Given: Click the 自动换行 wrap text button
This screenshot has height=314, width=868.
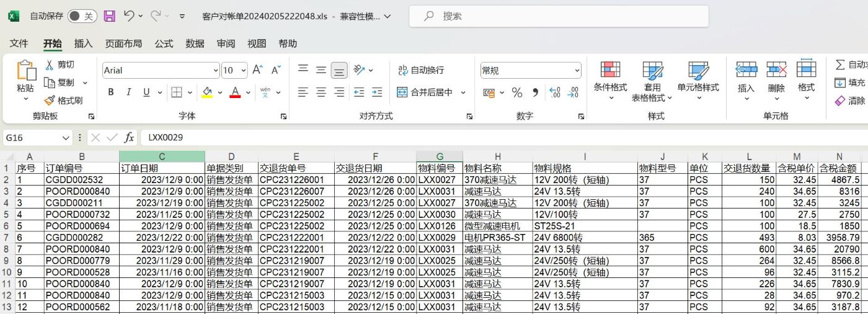Looking at the screenshot, I should point(421,70).
